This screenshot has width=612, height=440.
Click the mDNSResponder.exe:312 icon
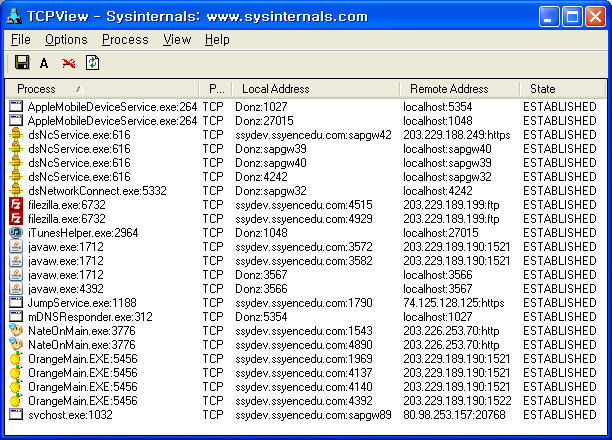point(16,316)
